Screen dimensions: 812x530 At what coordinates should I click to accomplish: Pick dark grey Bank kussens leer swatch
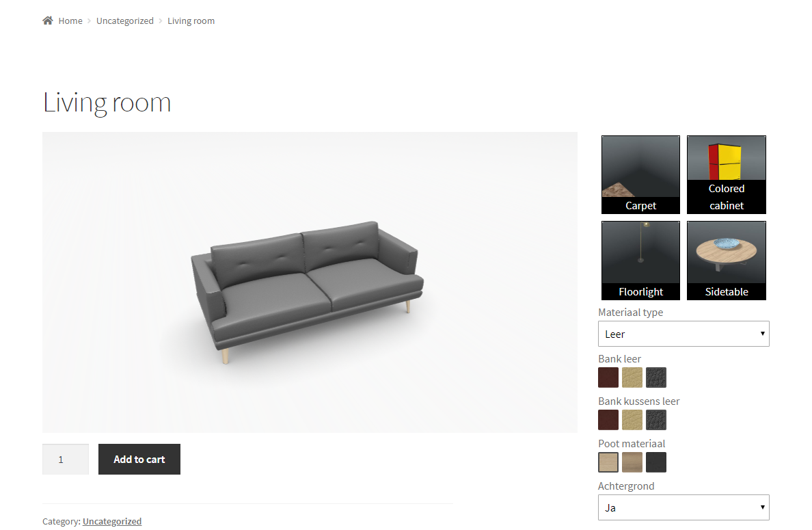tap(656, 420)
